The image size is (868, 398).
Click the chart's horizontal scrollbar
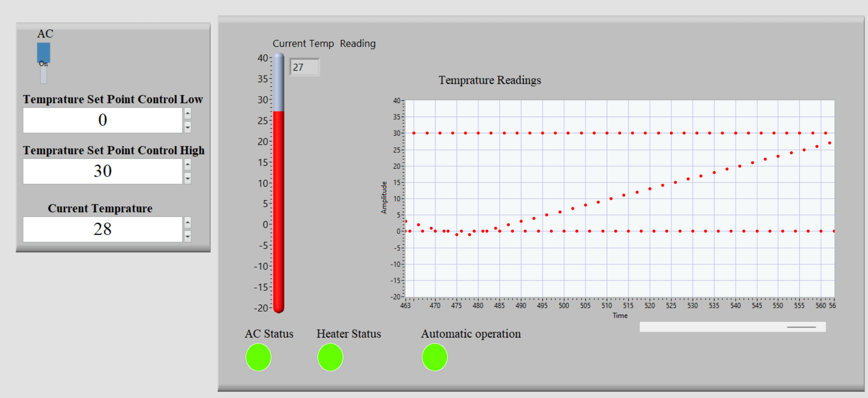[x=732, y=327]
